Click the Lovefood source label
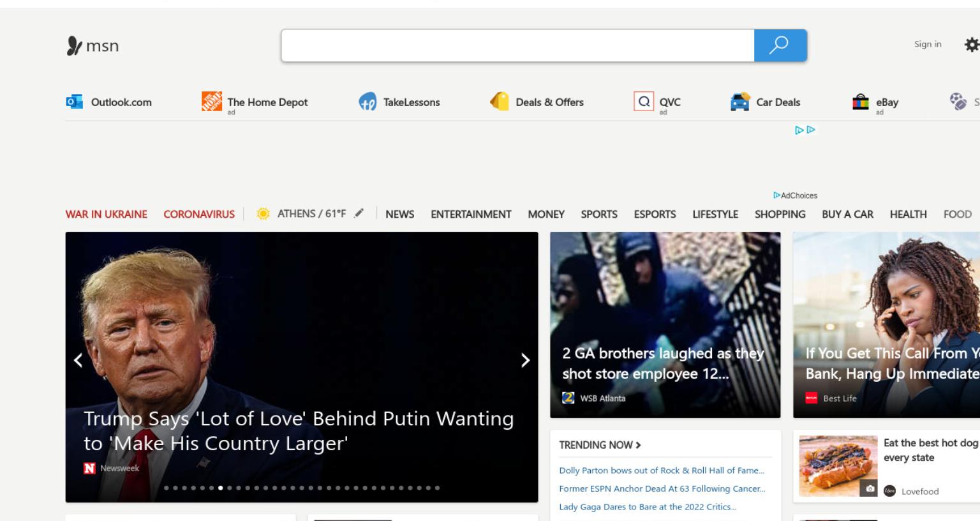The height and width of the screenshot is (521, 980). click(920, 492)
